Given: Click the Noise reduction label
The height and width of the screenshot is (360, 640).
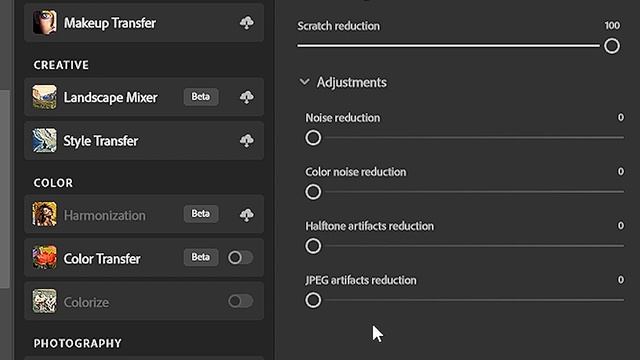Looking at the screenshot, I should click(343, 118).
